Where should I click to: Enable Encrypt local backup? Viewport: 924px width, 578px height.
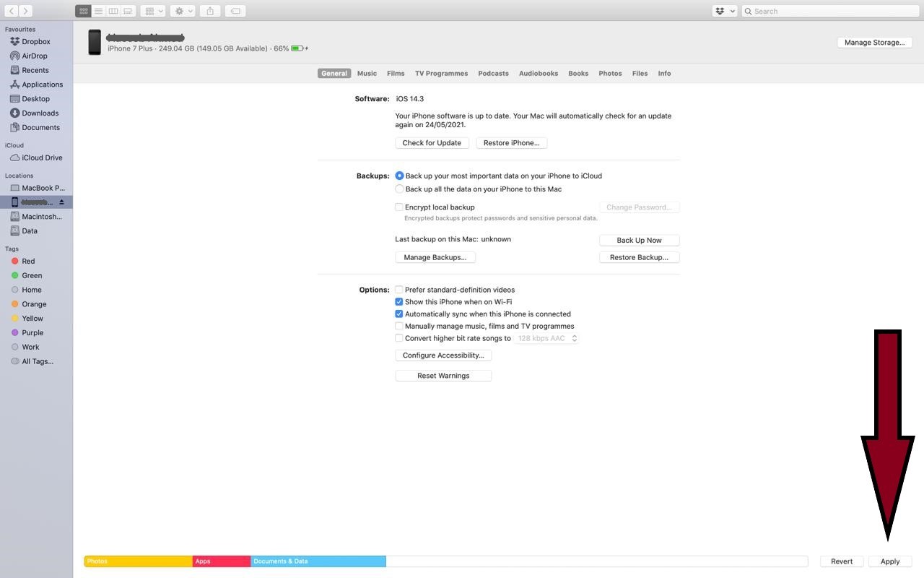point(399,207)
